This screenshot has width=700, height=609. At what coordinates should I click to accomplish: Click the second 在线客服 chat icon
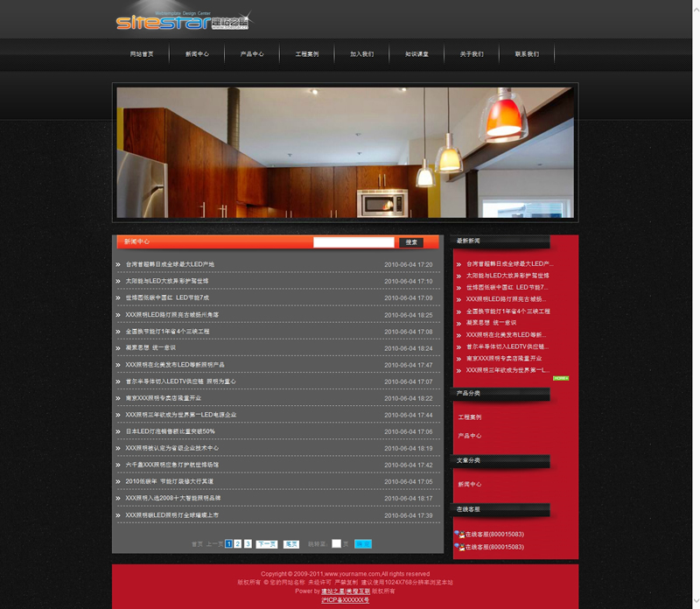(458, 547)
